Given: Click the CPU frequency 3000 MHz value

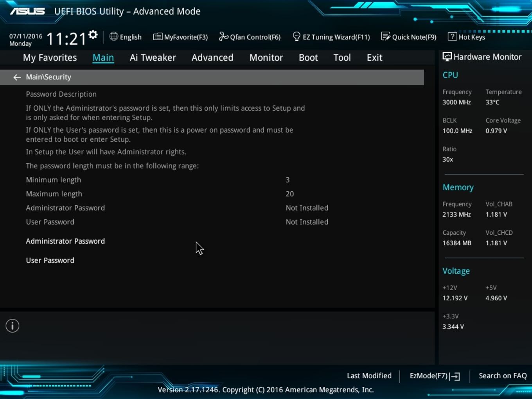Looking at the screenshot, I should pos(457,102).
